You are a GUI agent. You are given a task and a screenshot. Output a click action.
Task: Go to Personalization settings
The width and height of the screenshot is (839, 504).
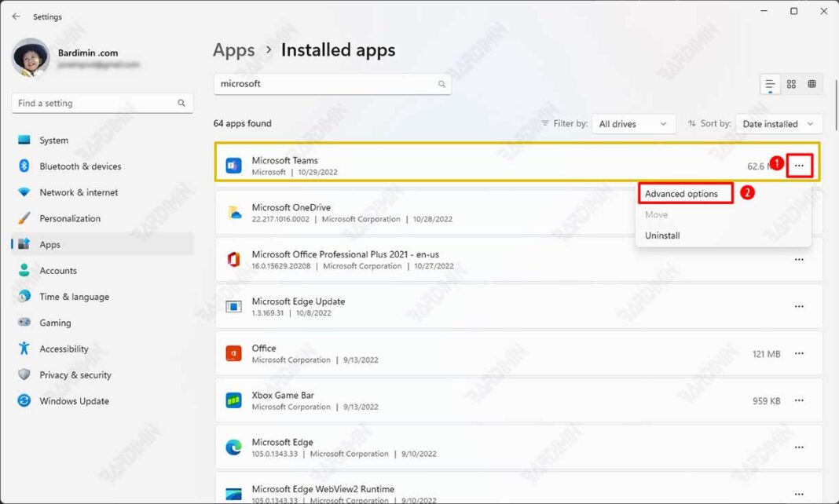click(x=75, y=218)
